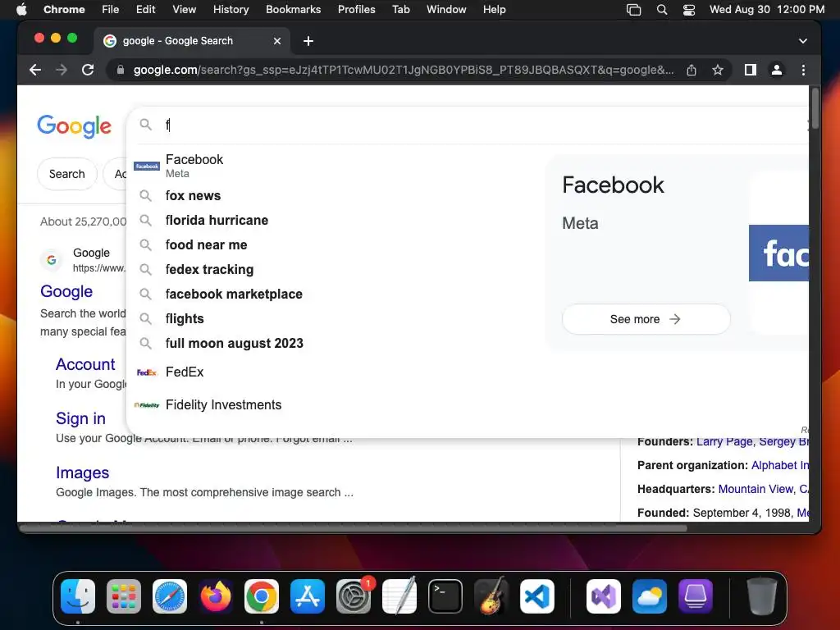Open the Chrome side panel

click(x=751, y=71)
